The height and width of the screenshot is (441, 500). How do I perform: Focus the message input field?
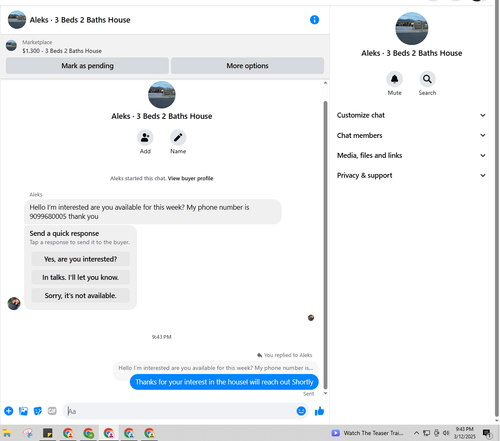pyautogui.click(x=180, y=411)
